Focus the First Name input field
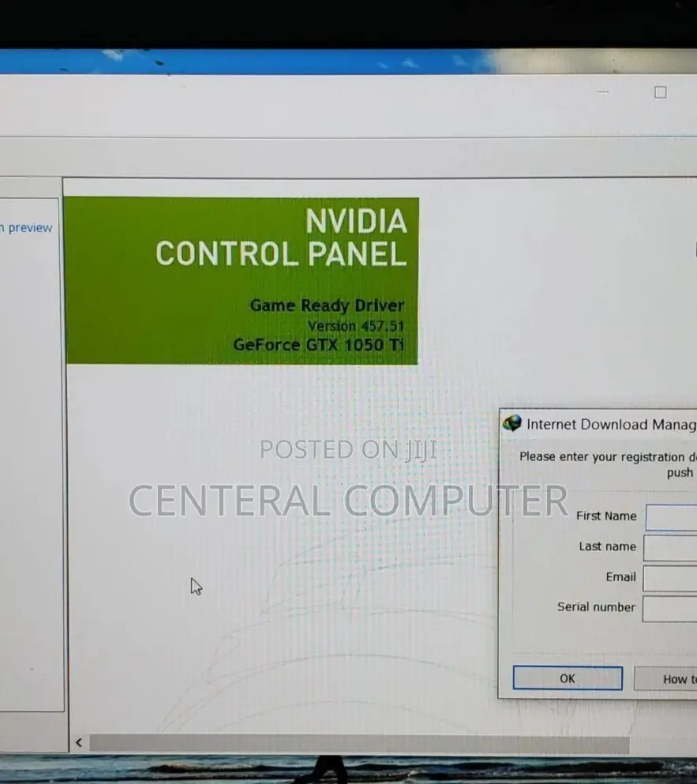 (x=671, y=517)
